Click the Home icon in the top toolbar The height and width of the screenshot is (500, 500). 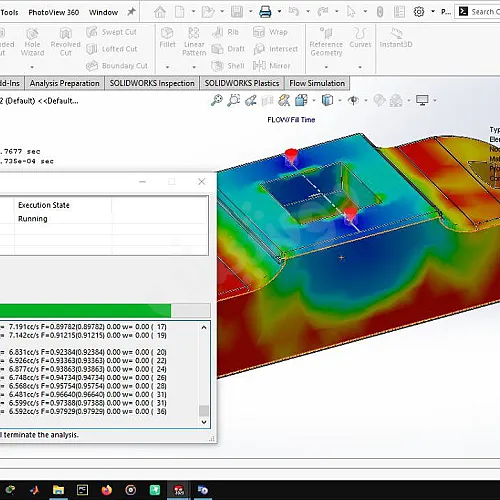tap(160, 12)
